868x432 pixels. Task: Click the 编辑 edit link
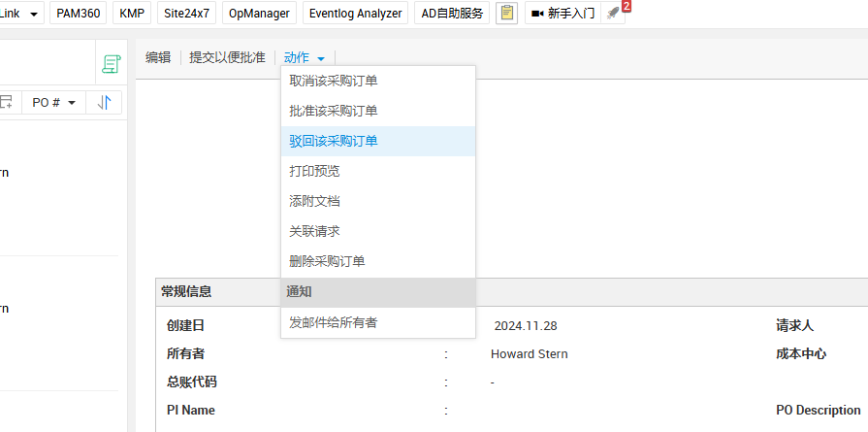tap(158, 58)
